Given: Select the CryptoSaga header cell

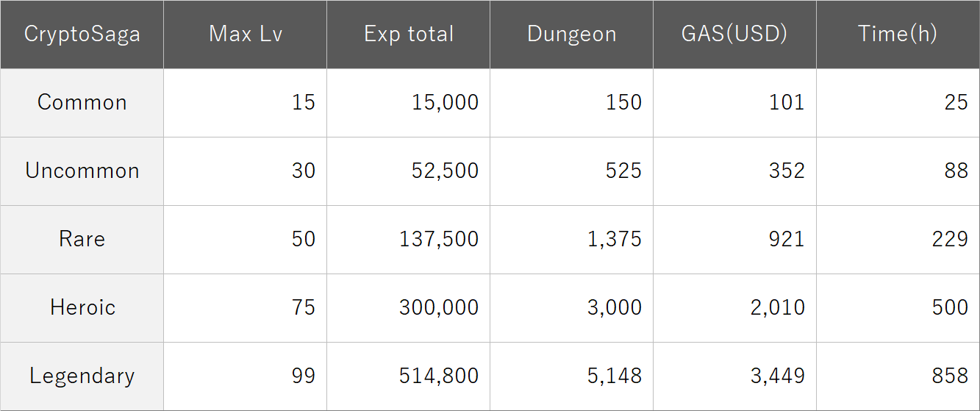Looking at the screenshot, I should tap(82, 35).
